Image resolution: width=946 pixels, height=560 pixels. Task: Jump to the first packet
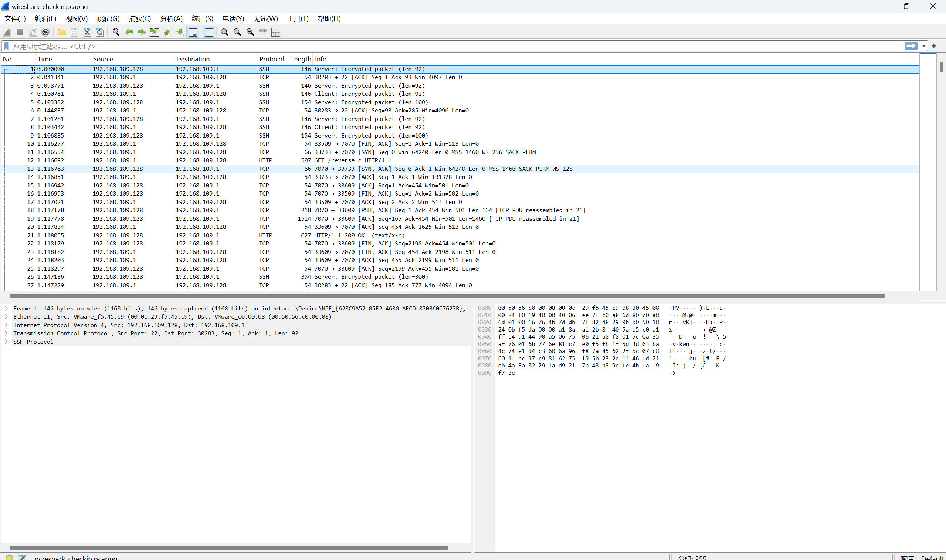click(x=167, y=32)
